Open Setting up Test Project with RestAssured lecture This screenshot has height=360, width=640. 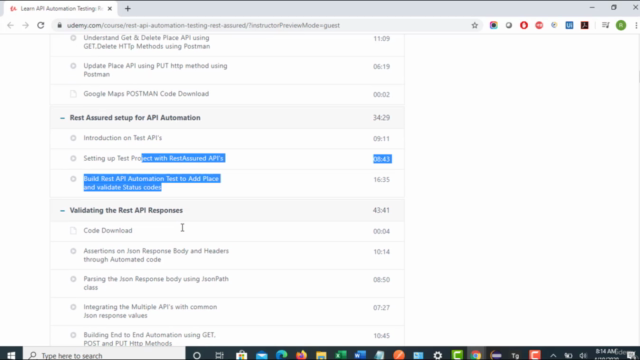pyautogui.click(x=154, y=158)
